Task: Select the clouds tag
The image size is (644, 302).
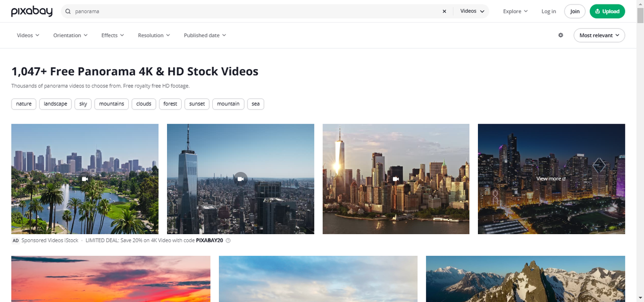Action: [144, 104]
